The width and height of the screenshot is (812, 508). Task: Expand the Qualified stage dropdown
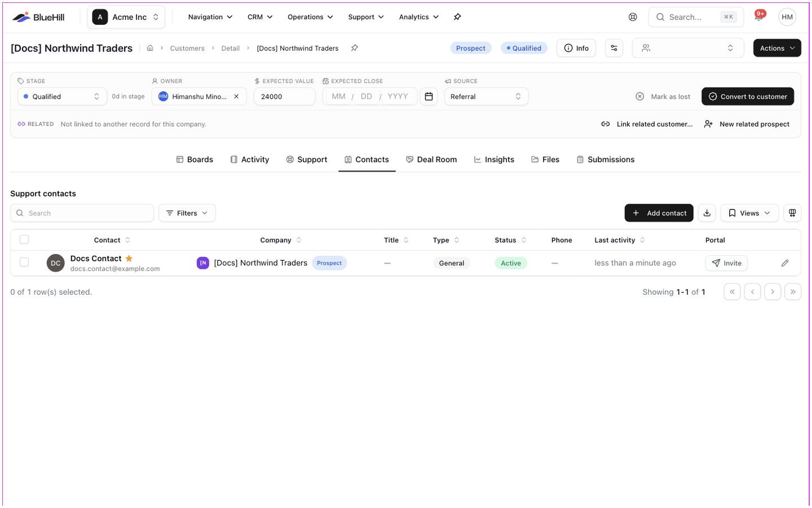(62, 97)
